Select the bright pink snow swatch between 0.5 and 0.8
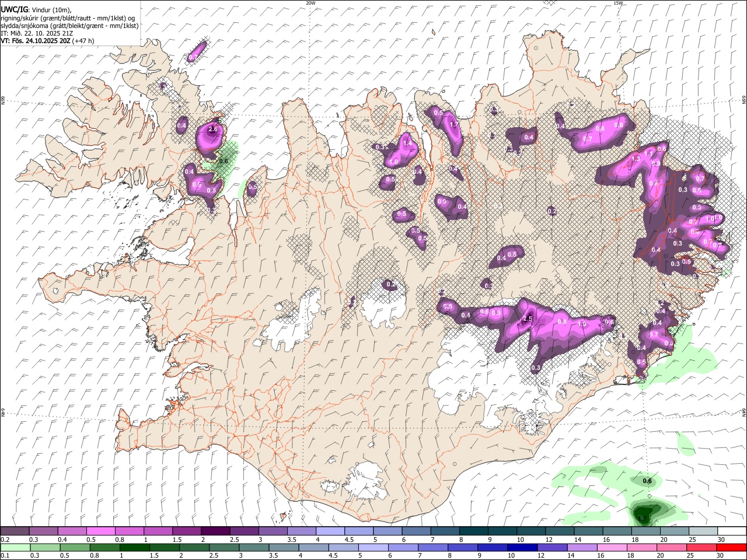This screenshot has width=747, height=560. [x=101, y=531]
